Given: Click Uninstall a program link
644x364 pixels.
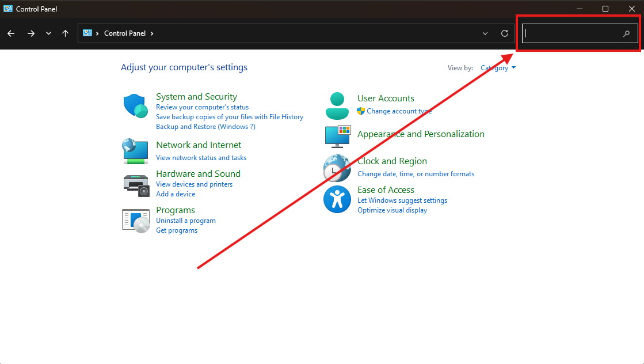Looking at the screenshot, I should (186, 221).
